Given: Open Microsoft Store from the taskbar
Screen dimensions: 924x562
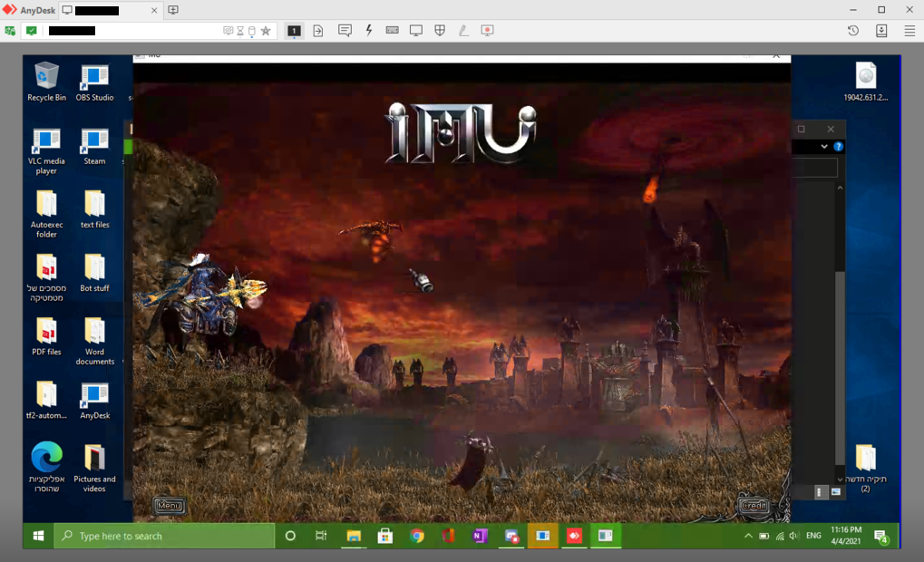Looking at the screenshot, I should [x=385, y=536].
